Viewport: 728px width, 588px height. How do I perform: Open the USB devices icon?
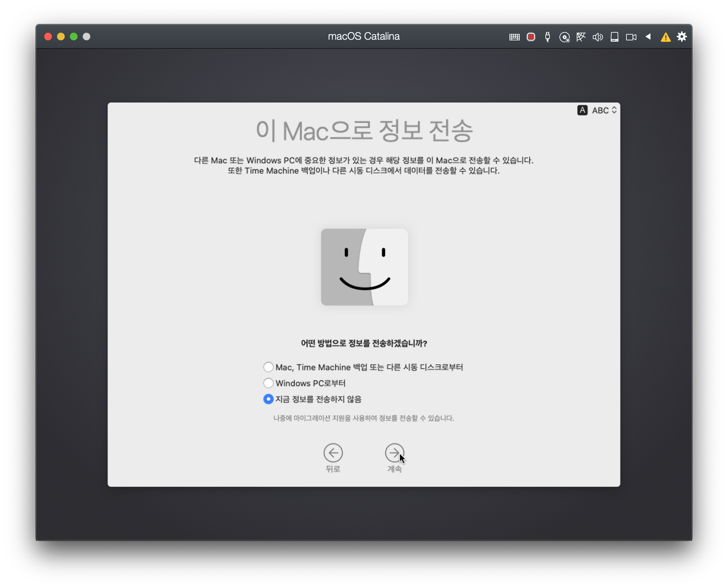(x=547, y=37)
